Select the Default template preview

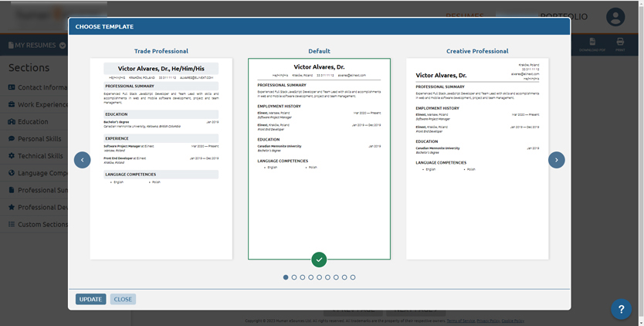click(x=319, y=155)
